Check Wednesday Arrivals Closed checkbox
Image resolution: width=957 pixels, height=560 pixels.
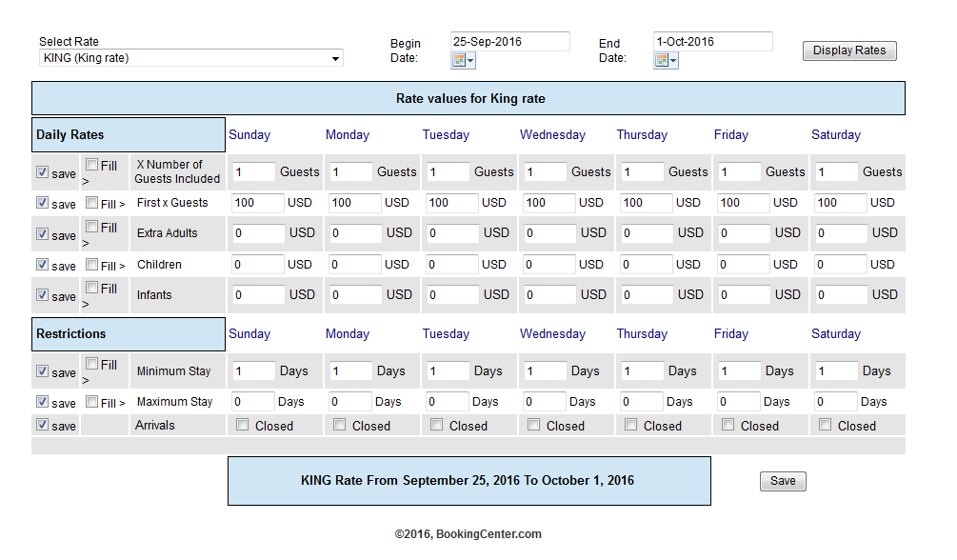[533, 424]
